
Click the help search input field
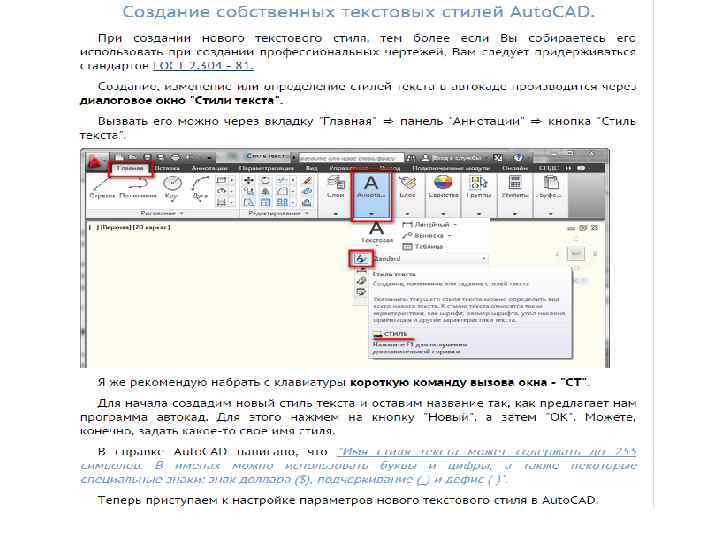pos(351,158)
